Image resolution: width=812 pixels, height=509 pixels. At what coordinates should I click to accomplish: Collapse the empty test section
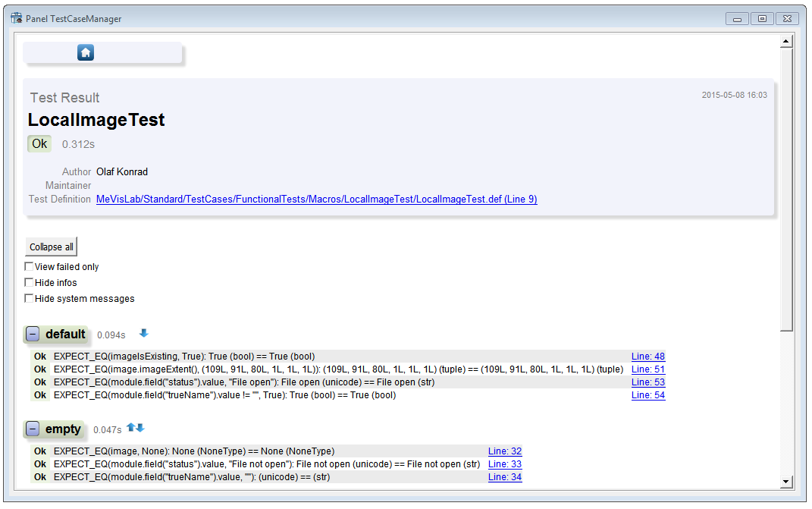pyautogui.click(x=33, y=429)
